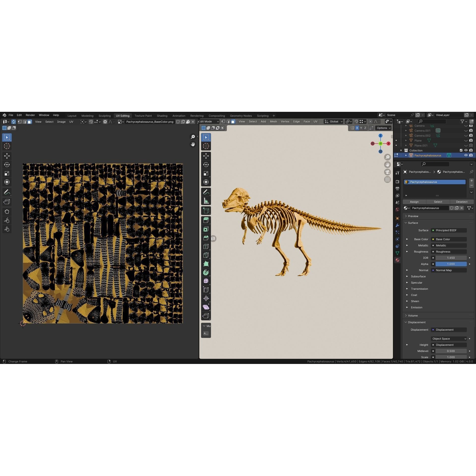
Task: Open the Render menu
Action: [30, 115]
